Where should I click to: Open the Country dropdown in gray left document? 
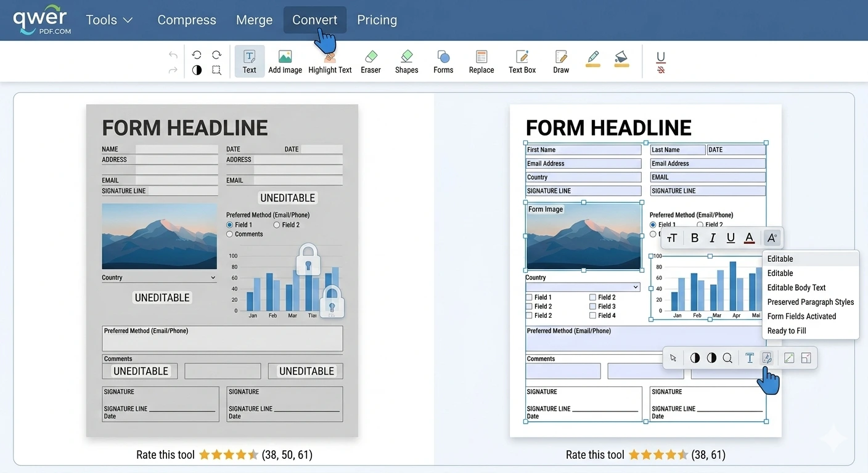click(159, 278)
